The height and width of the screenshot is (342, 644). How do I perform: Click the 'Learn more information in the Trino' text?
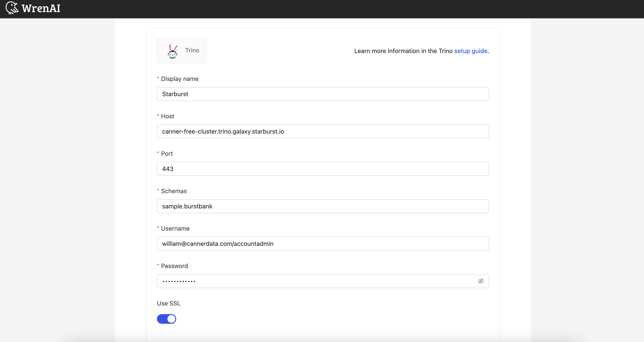pos(403,51)
